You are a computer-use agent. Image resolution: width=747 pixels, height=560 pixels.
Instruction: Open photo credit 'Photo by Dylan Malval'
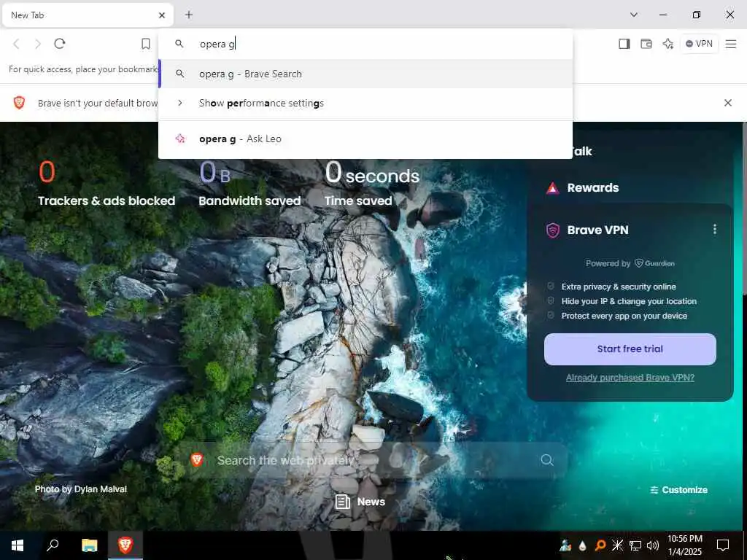pyautogui.click(x=81, y=489)
